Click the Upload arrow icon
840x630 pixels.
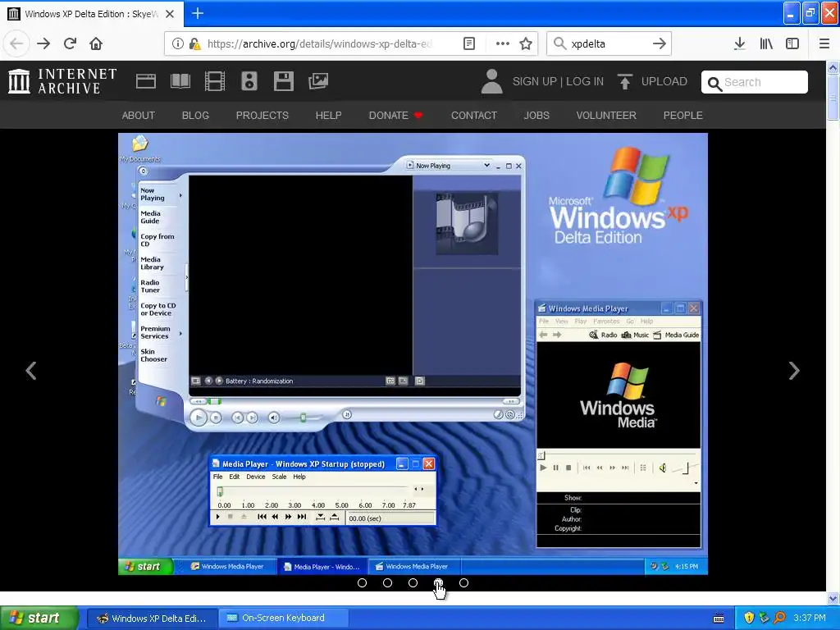[x=624, y=81]
